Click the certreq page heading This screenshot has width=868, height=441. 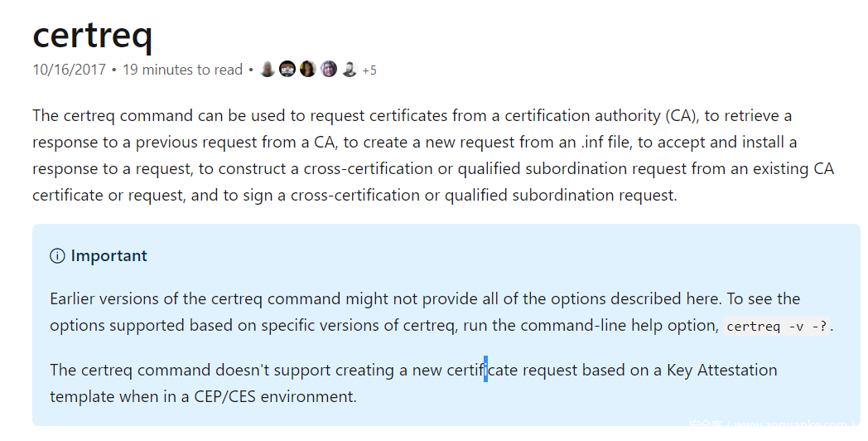[93, 34]
